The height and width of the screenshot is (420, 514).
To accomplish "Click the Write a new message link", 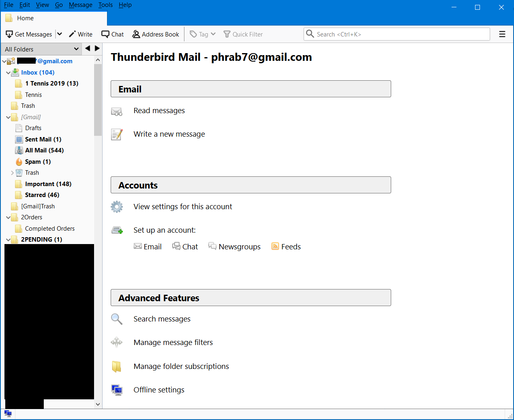I will click(169, 134).
